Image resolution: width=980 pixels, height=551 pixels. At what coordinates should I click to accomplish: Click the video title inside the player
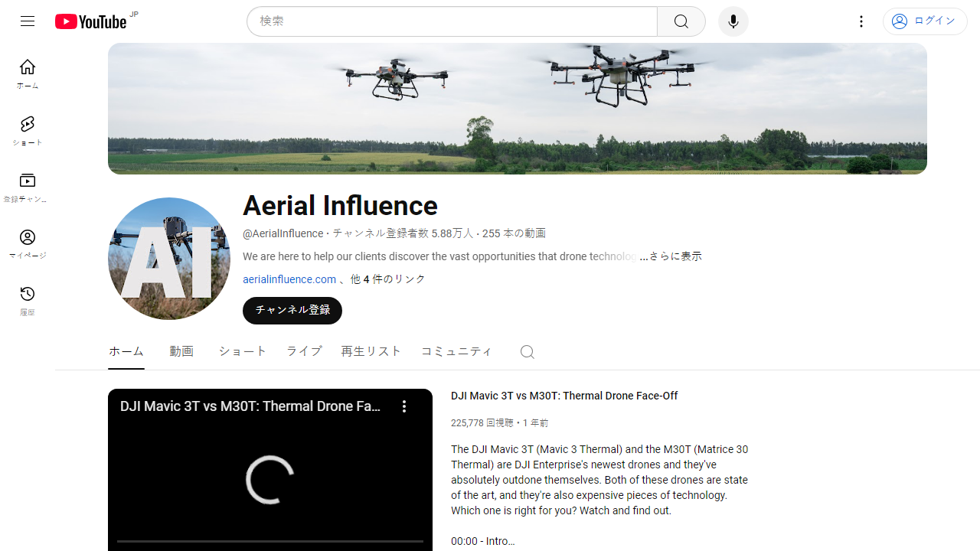250,406
